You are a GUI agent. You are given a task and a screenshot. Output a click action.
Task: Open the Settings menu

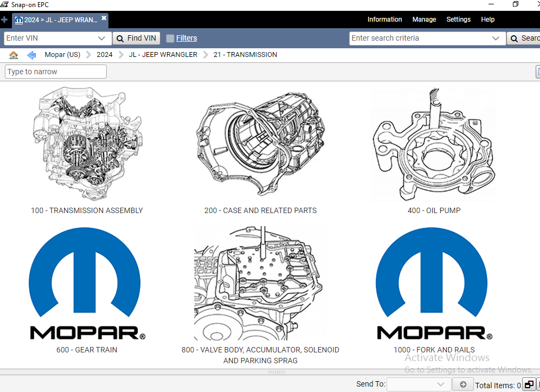pyautogui.click(x=458, y=19)
